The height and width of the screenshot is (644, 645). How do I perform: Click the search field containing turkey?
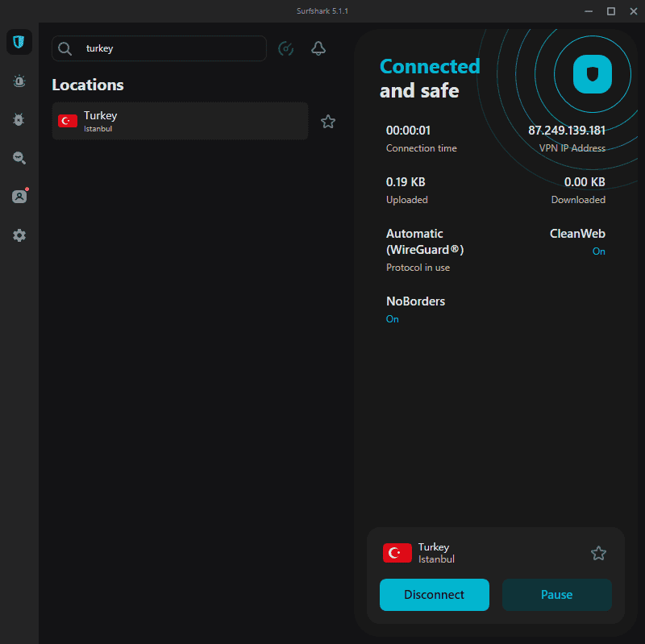(159, 48)
